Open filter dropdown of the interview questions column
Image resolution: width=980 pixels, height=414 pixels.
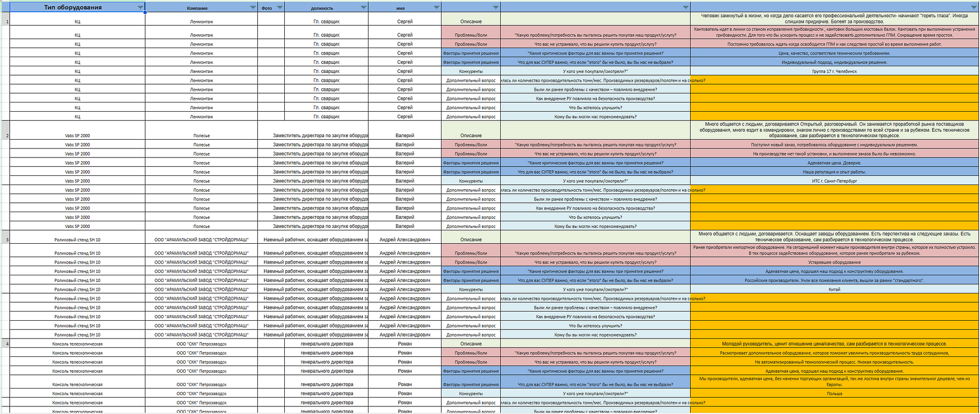click(685, 8)
